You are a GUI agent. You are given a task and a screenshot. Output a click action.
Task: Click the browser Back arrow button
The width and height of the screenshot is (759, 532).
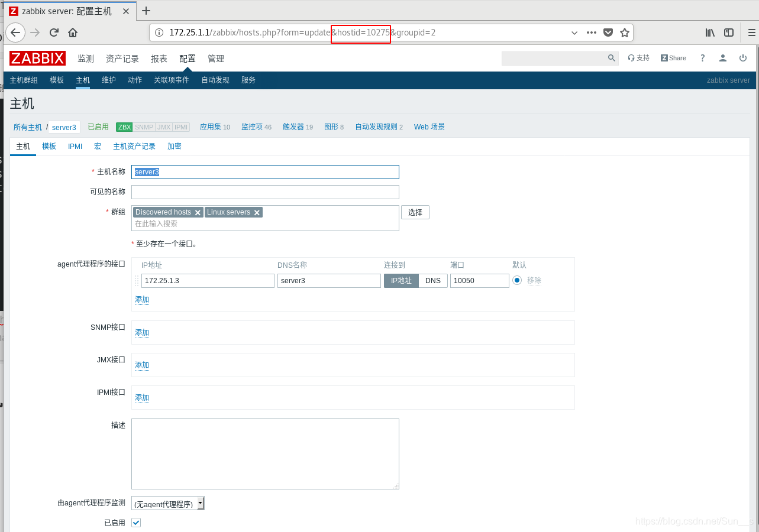click(x=15, y=33)
